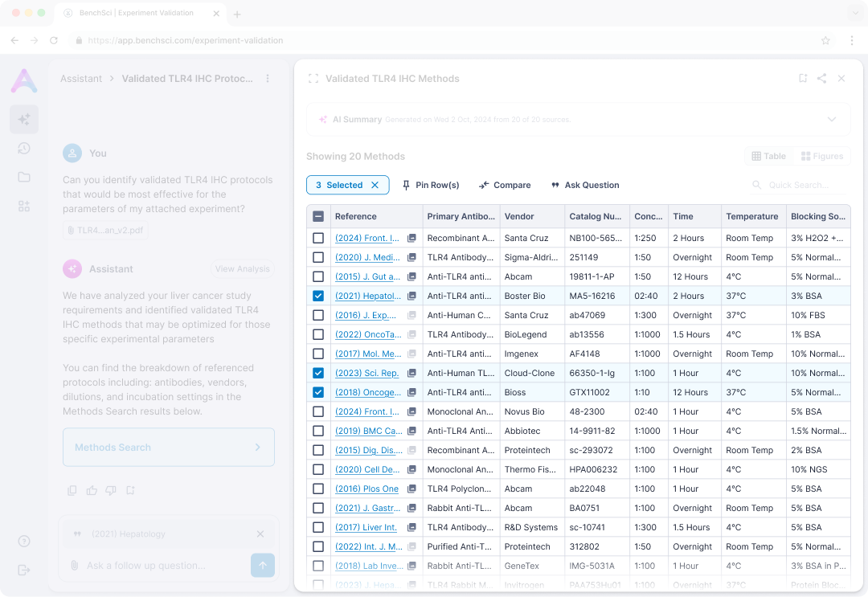Open the Methods Search results panel
The height and width of the screenshot is (597, 868).
click(168, 448)
